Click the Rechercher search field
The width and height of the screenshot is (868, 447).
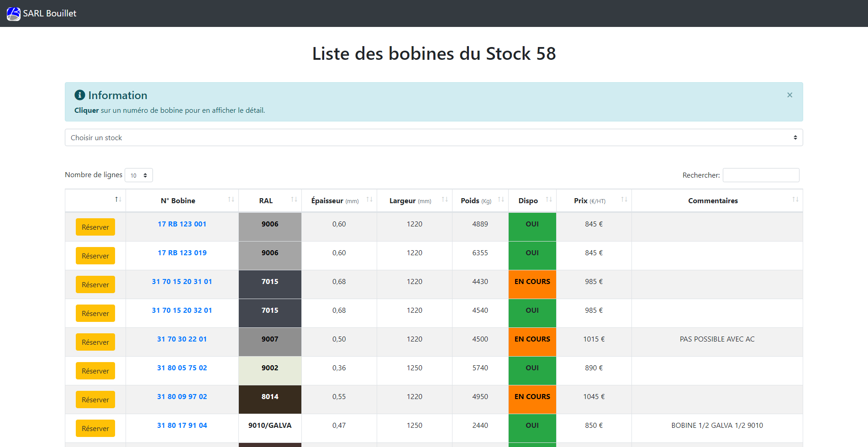coord(761,175)
